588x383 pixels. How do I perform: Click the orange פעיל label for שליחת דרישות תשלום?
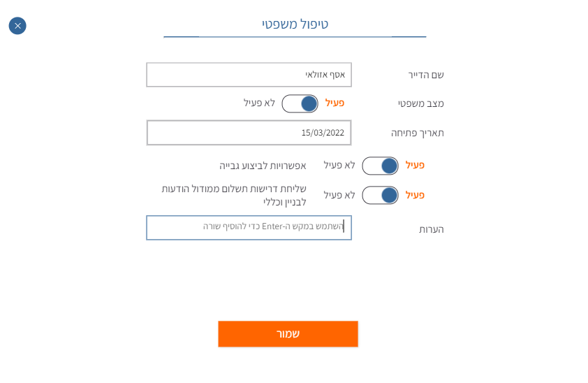pyautogui.click(x=415, y=195)
